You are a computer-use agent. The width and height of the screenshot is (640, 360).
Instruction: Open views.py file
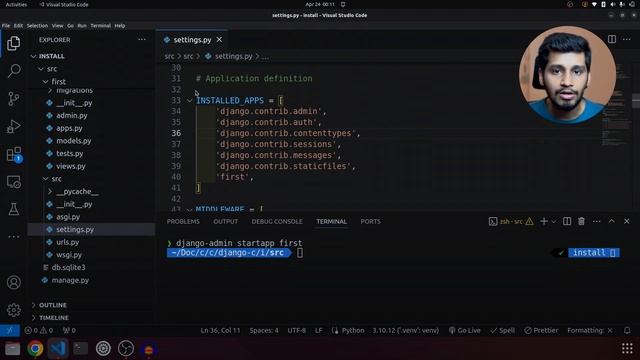click(71, 166)
